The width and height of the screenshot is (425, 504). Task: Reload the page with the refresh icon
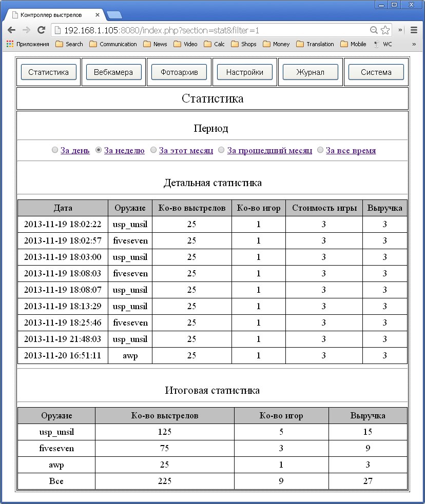point(41,30)
